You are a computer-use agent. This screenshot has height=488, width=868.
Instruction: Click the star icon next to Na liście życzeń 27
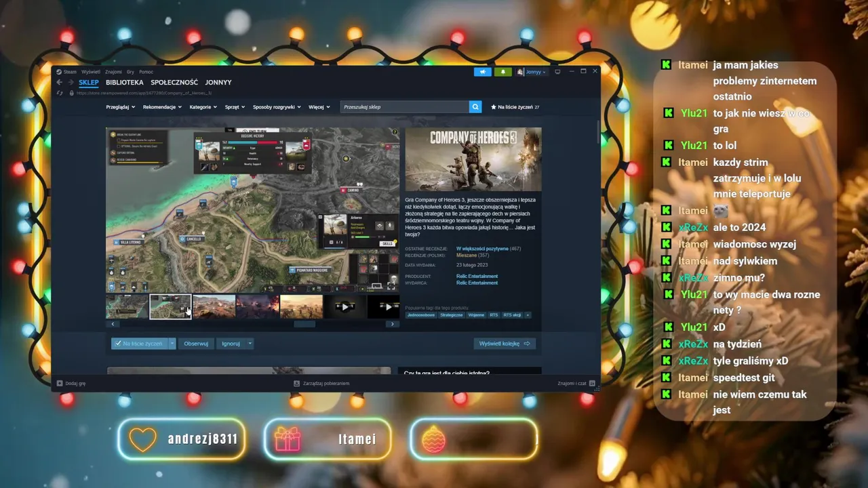(x=493, y=107)
